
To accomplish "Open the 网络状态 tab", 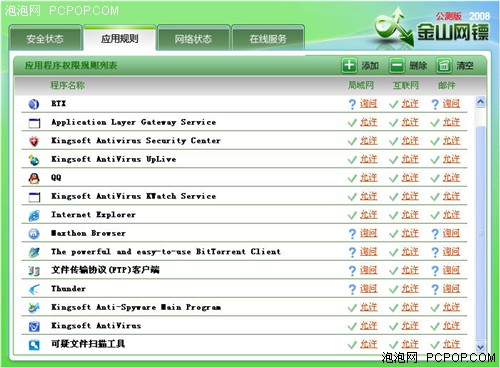I will click(193, 39).
